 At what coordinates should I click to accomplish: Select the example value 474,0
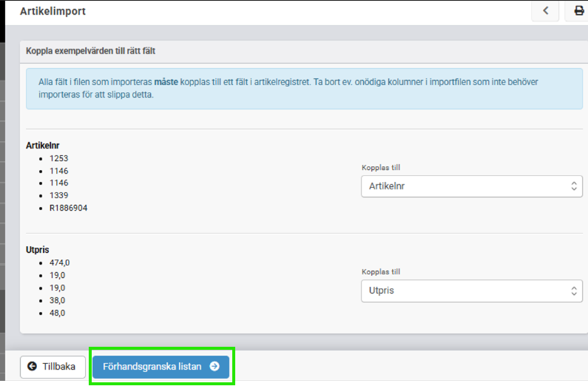coord(60,263)
